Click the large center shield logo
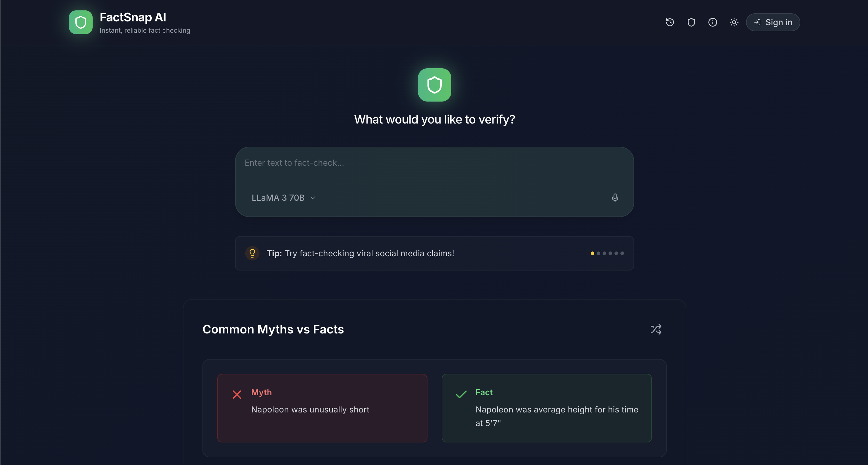The height and width of the screenshot is (465, 868). 434,85
